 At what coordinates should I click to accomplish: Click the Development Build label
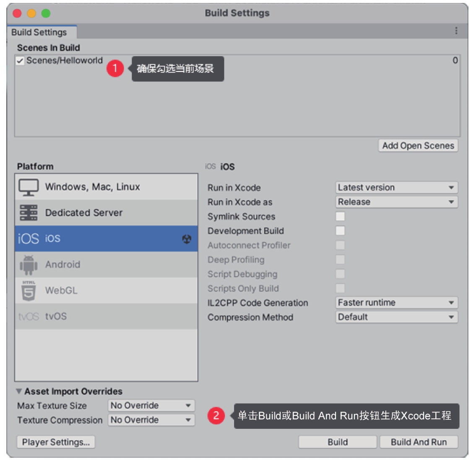pyautogui.click(x=246, y=231)
